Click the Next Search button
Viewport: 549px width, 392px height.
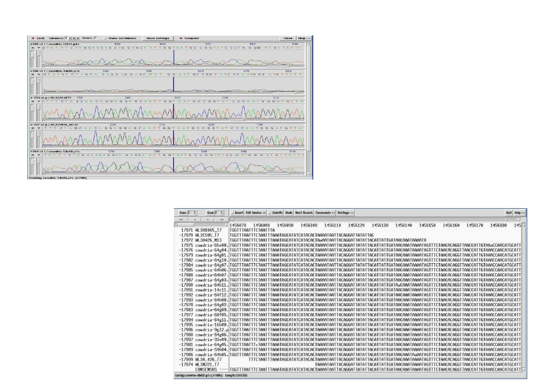304,213
